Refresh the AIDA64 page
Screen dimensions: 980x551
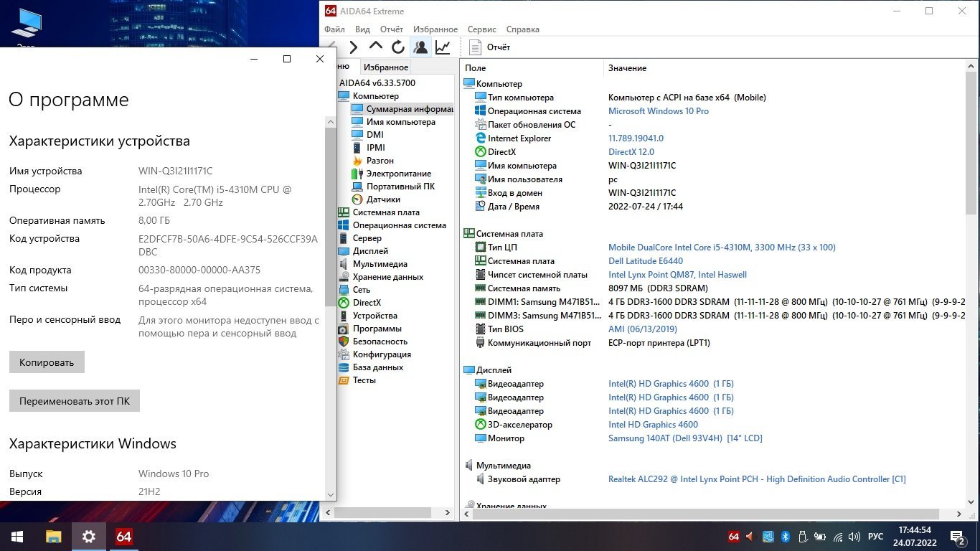(x=398, y=47)
